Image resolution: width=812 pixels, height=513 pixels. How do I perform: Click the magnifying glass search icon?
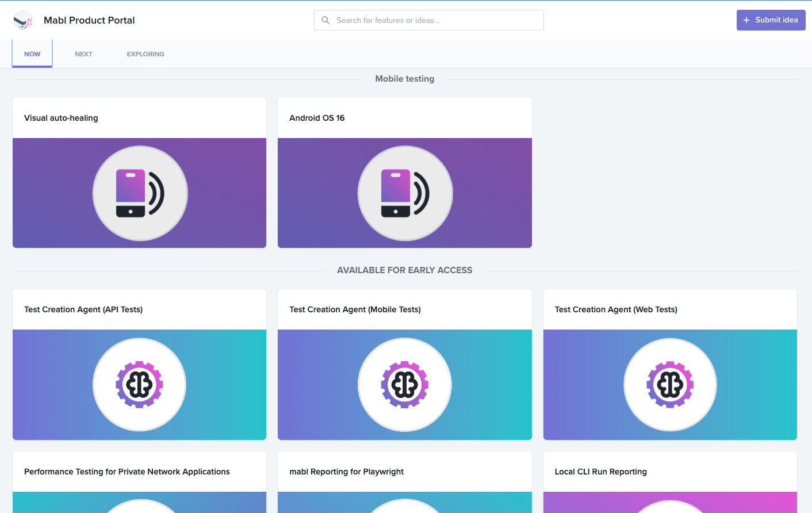click(325, 20)
